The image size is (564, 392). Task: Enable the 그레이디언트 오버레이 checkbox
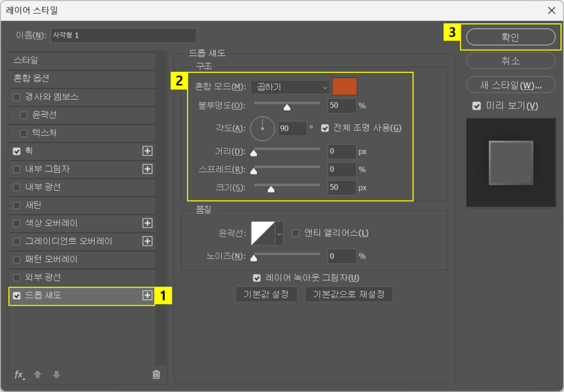[16, 242]
